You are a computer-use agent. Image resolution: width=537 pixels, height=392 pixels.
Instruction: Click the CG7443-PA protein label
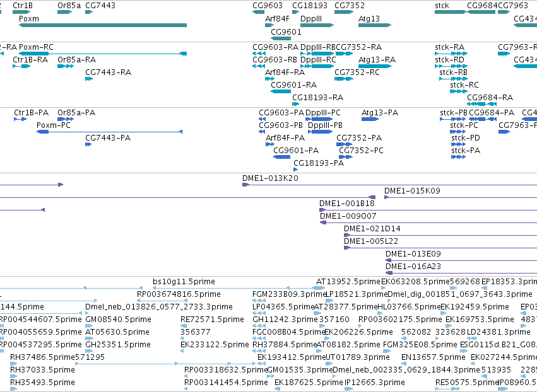108,138
